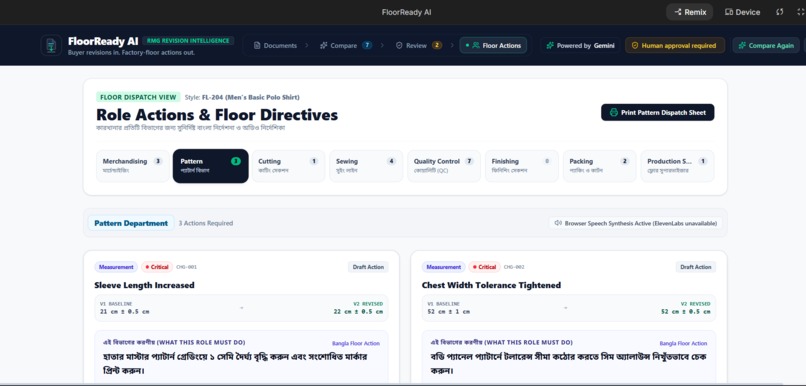Click Bangla Floor Action label on Chest card

683,343
